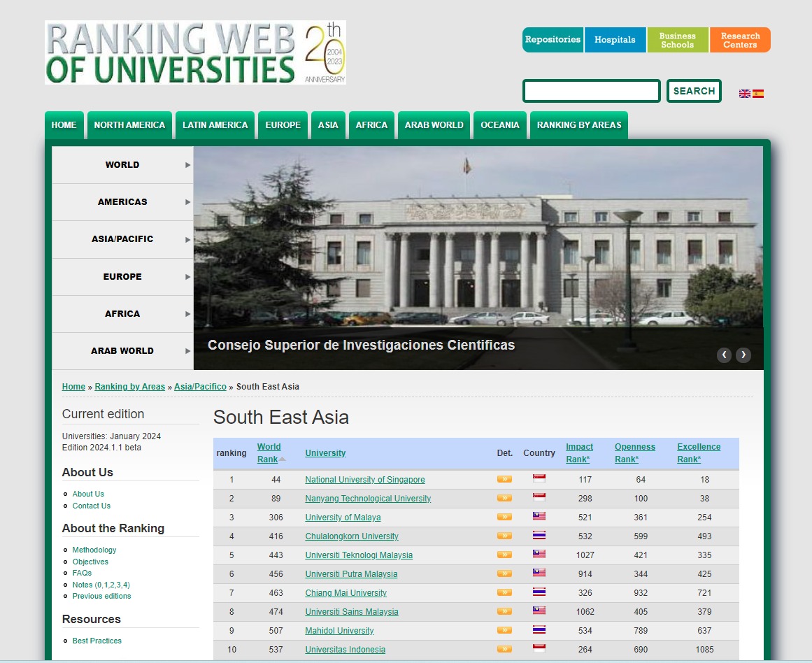The image size is (812, 663).
Task: Sort the table by World Rank
Action: [269, 452]
